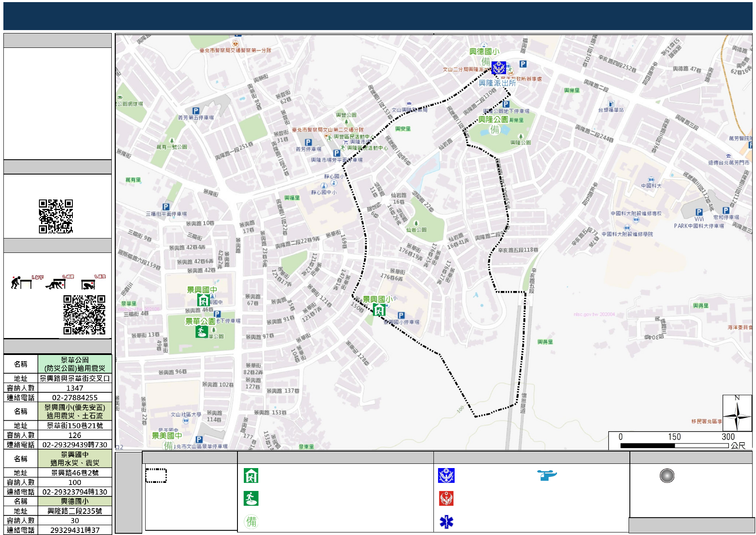Click the legend blue medical star icon
This screenshot has width=756, height=535.
pyautogui.click(x=446, y=522)
